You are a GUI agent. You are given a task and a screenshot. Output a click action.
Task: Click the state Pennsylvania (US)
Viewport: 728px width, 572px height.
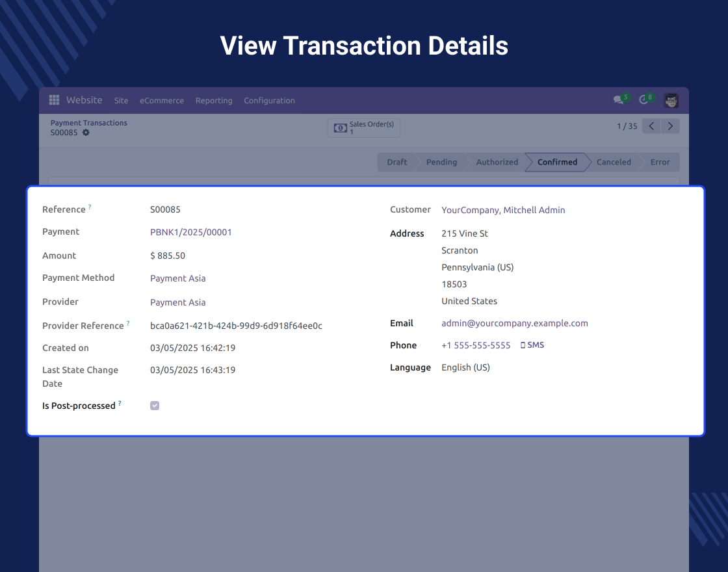(477, 267)
